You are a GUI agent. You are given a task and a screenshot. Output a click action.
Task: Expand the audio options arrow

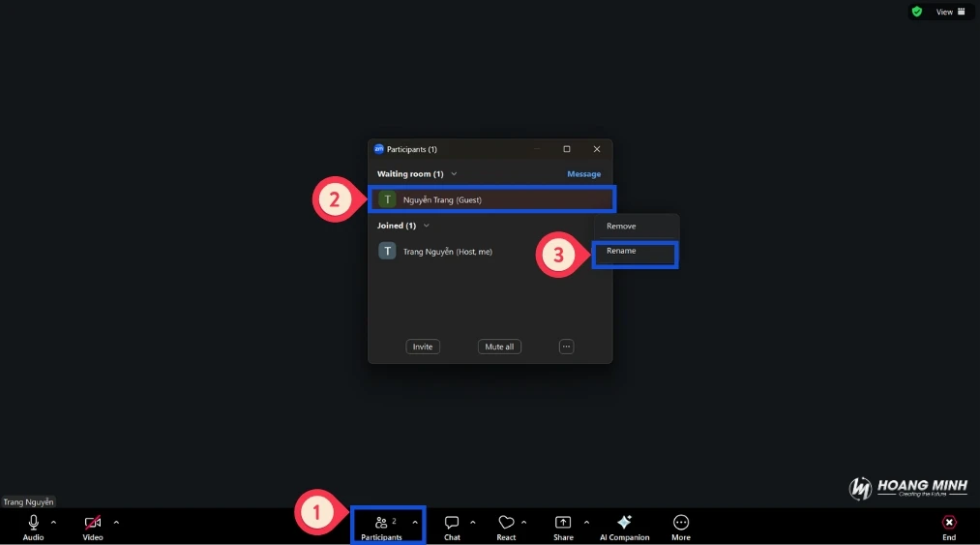(53, 522)
